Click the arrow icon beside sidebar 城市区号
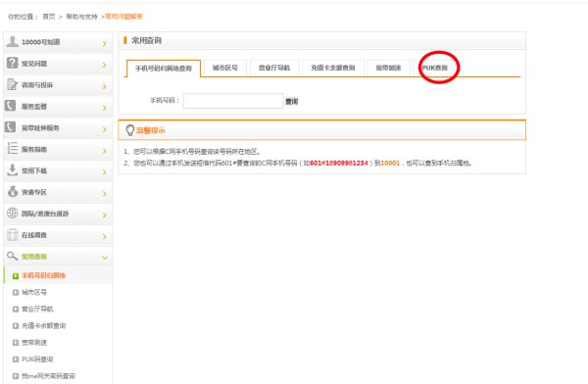This screenshot has width=588, height=384. pos(16,293)
